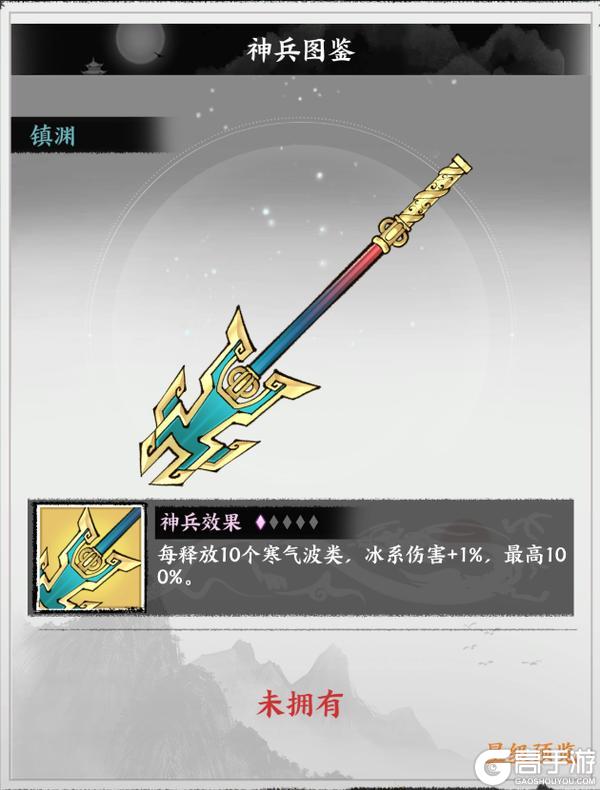The width and height of the screenshot is (600, 790).
Task: Select the 镇渊 weapon name label
Action: pyautogui.click(x=52, y=136)
